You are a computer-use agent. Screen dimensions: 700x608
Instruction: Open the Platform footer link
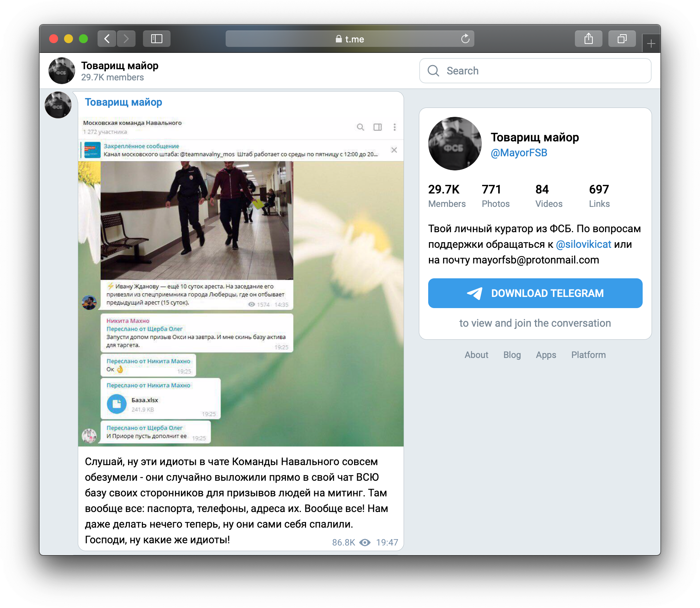(588, 355)
